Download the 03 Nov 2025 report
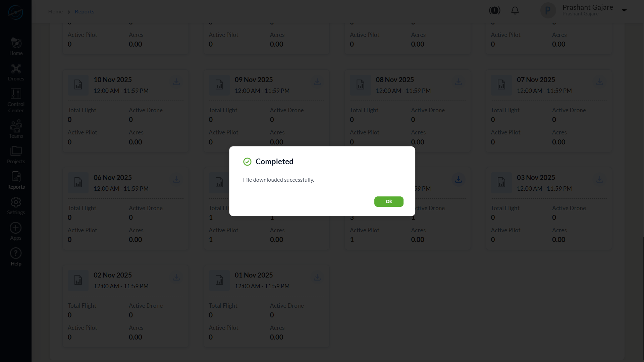The width and height of the screenshot is (644, 362). click(600, 180)
